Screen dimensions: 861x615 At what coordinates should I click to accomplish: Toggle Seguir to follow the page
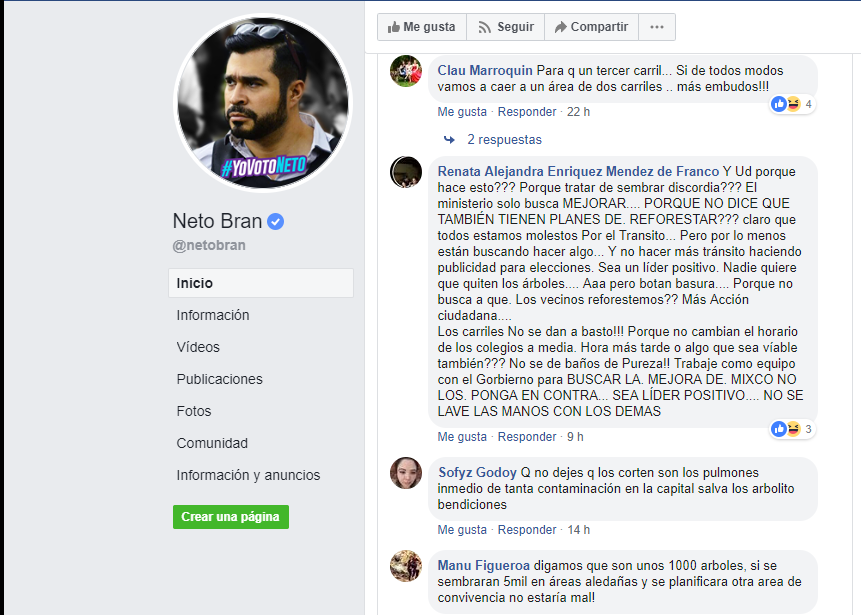pyautogui.click(x=505, y=27)
